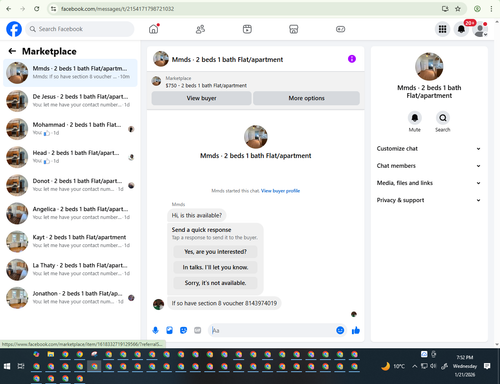Open the Mohammad conversation
Screen dimensions: 500x384
[70, 129]
